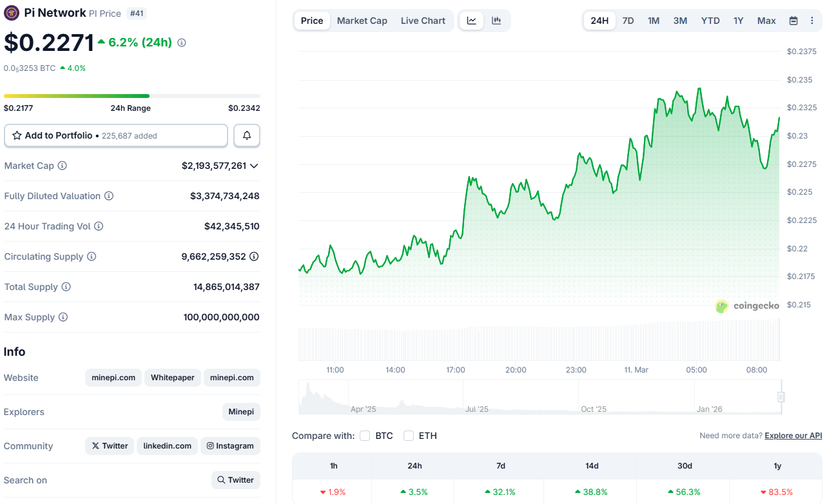
Task: Open the chart options three-dot menu
Action: tap(812, 20)
